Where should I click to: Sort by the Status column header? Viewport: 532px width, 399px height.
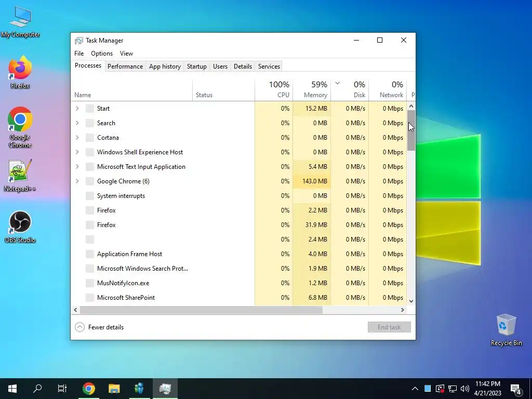(223, 89)
